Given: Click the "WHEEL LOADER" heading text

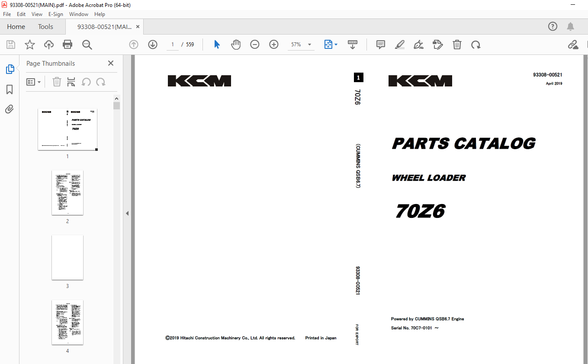Looking at the screenshot, I should tap(429, 178).
